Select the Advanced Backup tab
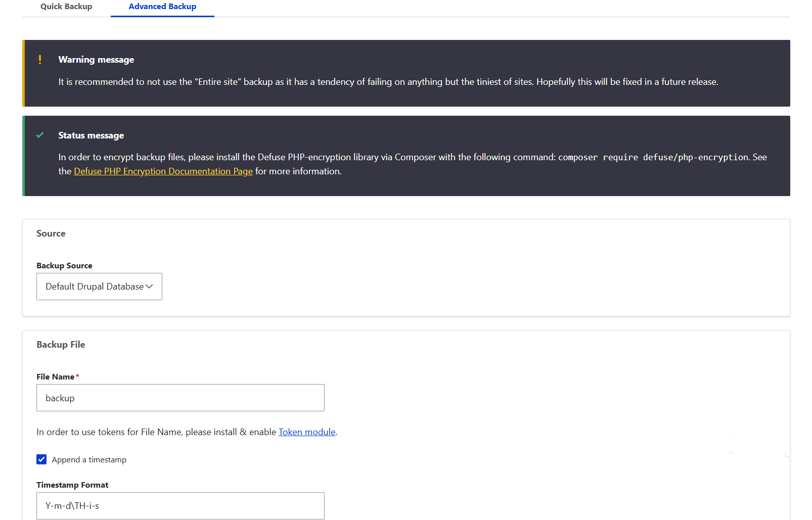Viewport: 812px width, 520px height. tap(162, 7)
